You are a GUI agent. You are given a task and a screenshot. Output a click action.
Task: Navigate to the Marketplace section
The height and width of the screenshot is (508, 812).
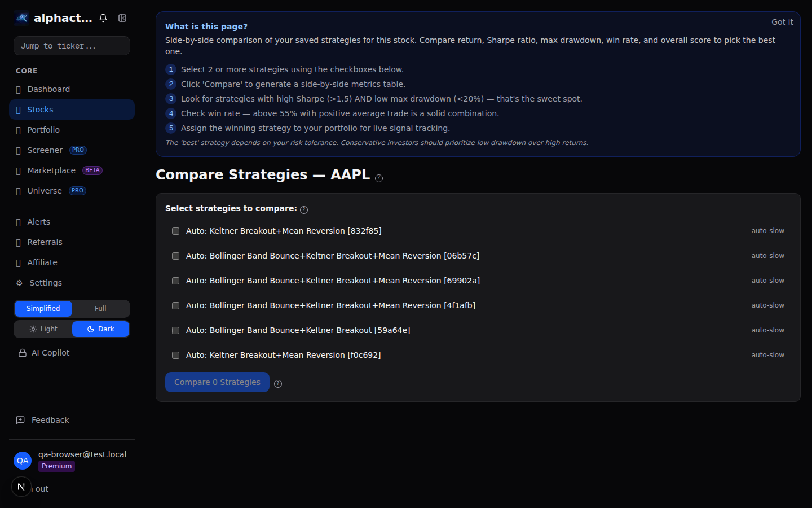point(51,170)
